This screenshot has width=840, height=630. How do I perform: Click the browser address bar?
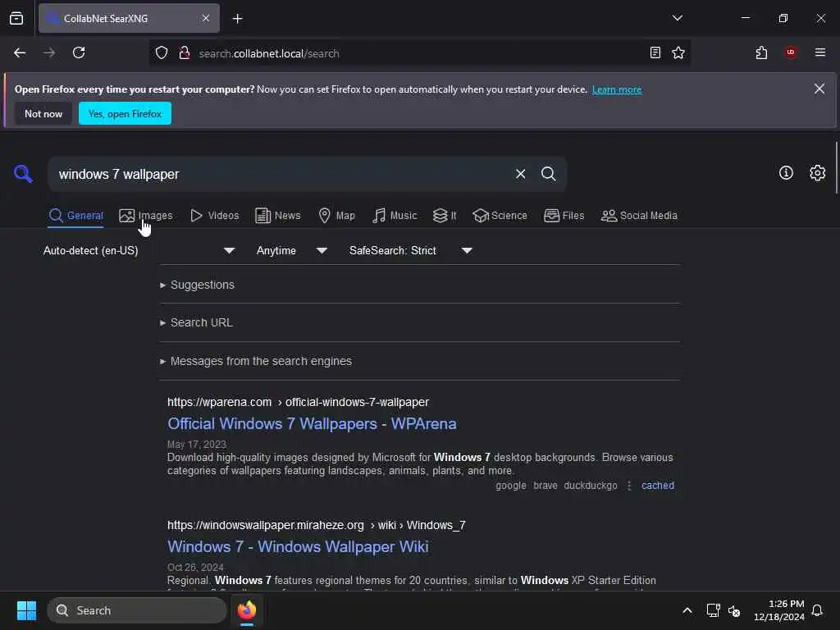click(x=418, y=53)
